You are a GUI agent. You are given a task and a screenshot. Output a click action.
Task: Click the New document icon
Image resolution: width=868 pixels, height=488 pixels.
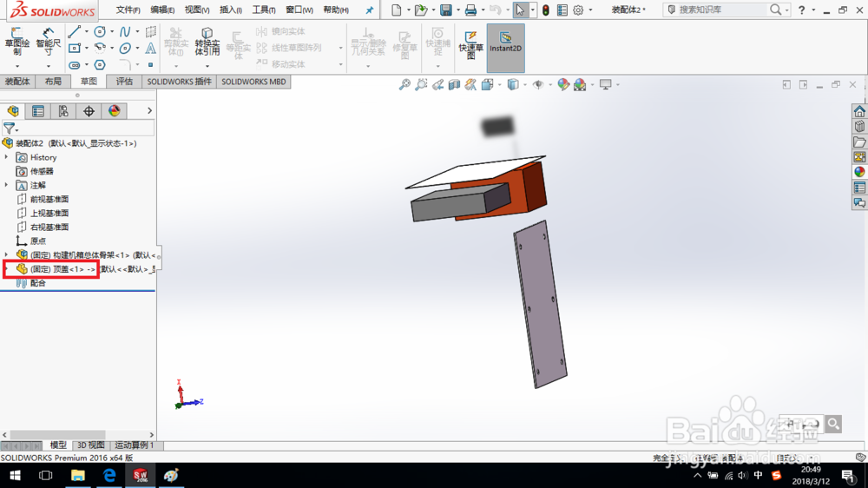point(397,10)
